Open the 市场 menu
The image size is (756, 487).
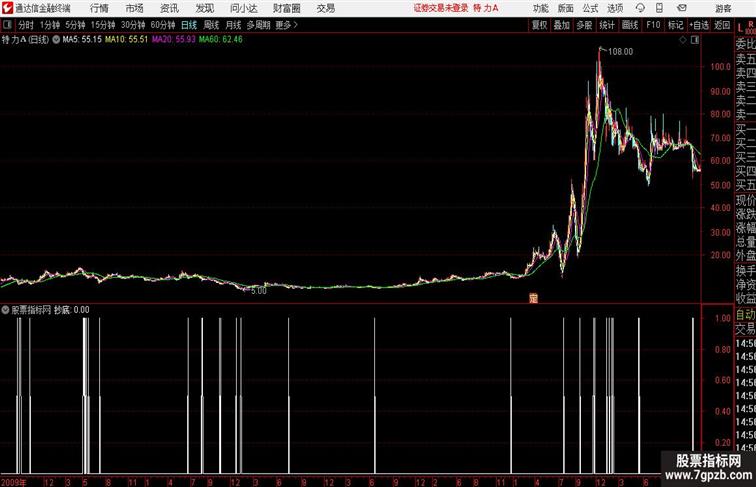(x=135, y=8)
